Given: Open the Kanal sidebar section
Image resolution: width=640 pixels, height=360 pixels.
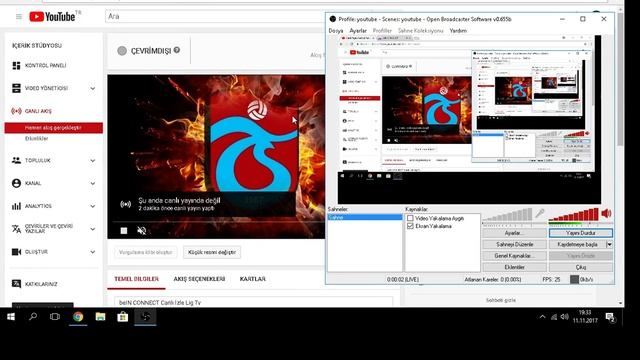Looking at the screenshot, I should point(33,183).
